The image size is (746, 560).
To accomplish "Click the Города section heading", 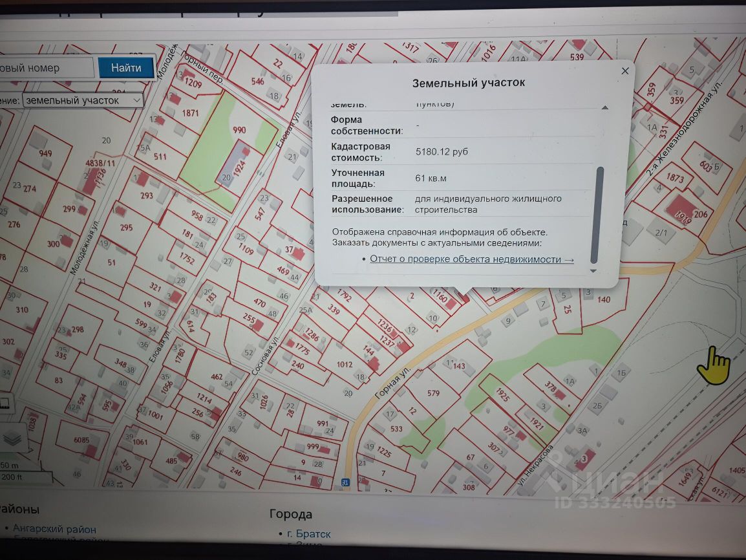I will [291, 514].
